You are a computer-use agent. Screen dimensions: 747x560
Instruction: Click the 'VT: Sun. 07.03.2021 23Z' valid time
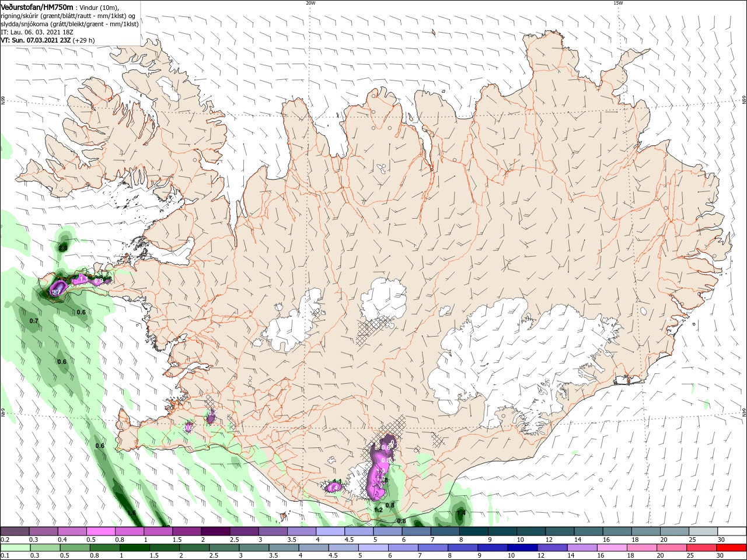coord(35,40)
